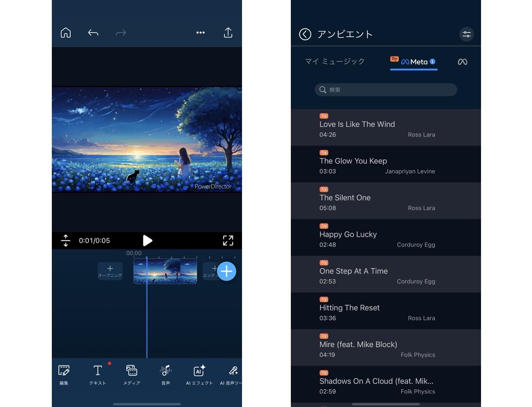Add an オープニング opening clip
Screen dimensions: 532x407
click(x=110, y=271)
